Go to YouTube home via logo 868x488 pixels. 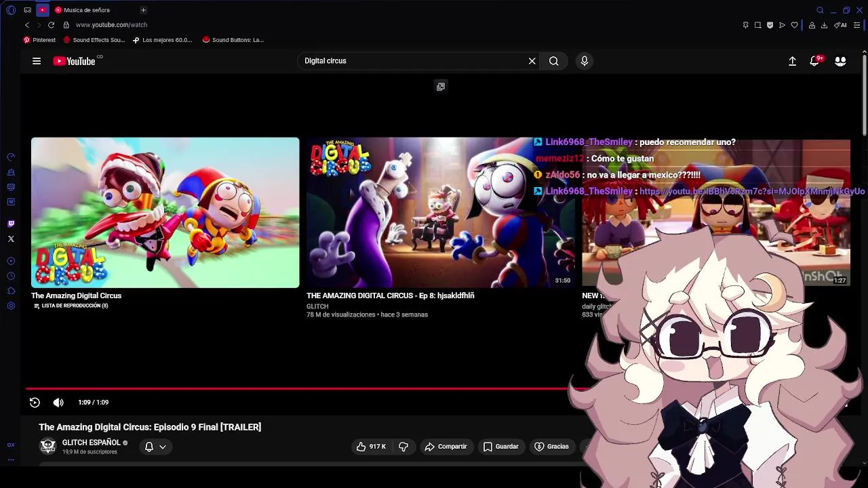(75, 61)
